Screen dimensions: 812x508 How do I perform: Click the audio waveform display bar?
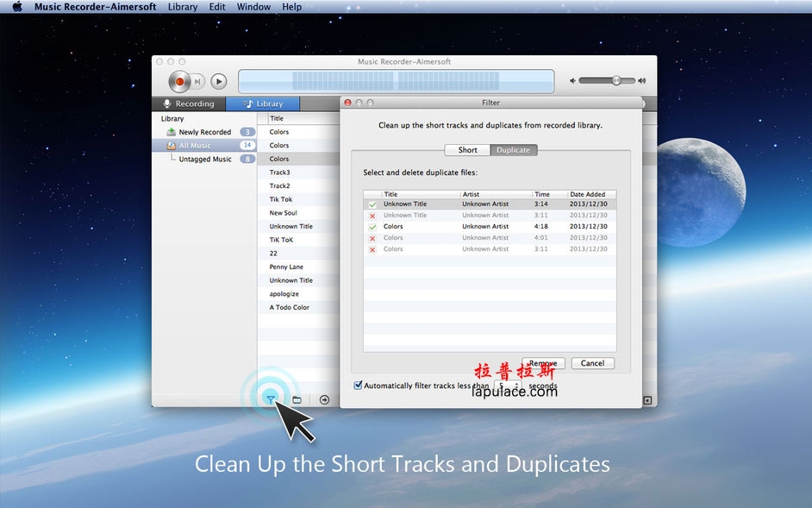pyautogui.click(x=397, y=81)
